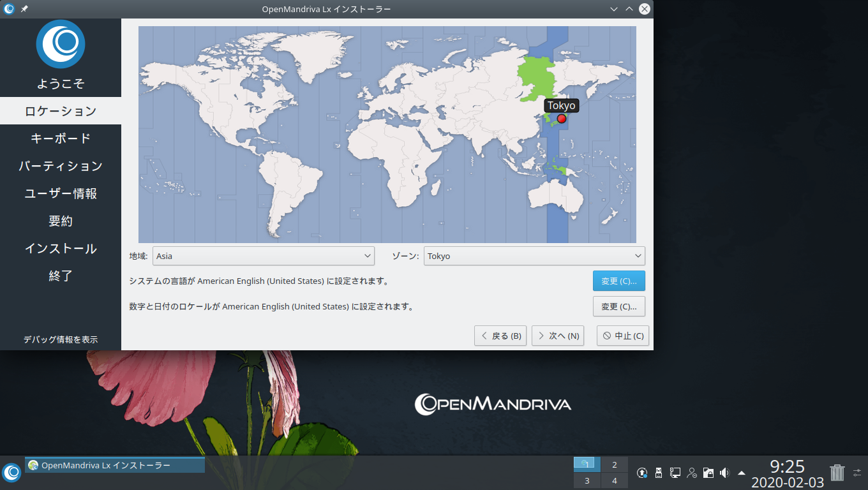Select ようこそ step in sidebar
Viewport: 868px width, 490px height.
tap(61, 84)
